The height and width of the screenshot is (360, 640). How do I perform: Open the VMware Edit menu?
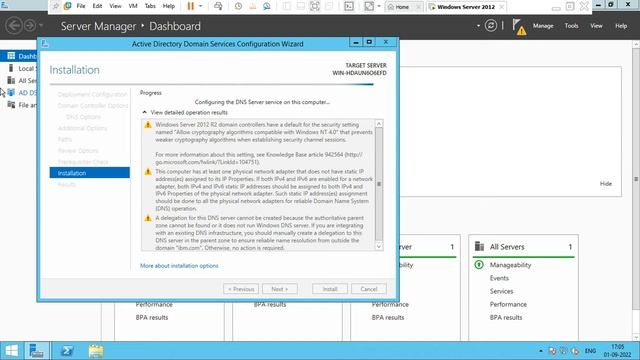pos(97,6)
